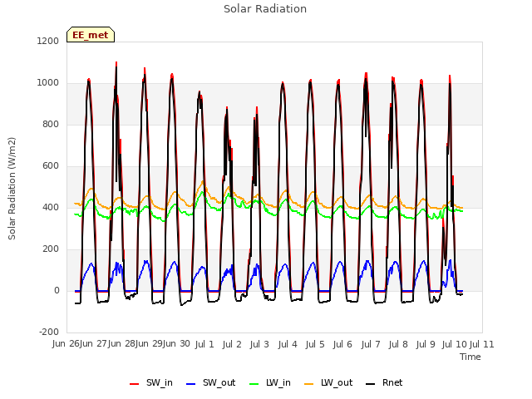Select the SW_in legend entry

[151, 383]
